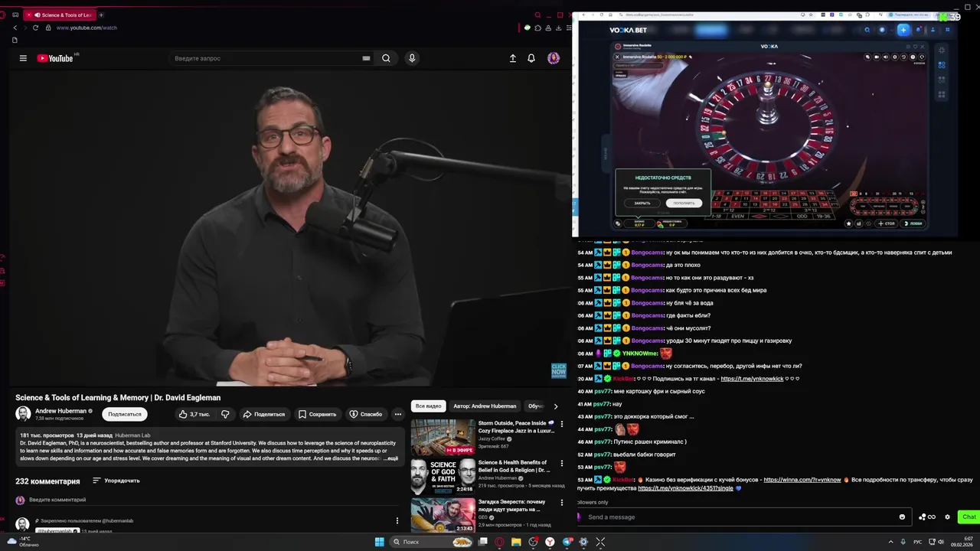Open Windows Start menu
The width and height of the screenshot is (980, 551).
(x=379, y=542)
